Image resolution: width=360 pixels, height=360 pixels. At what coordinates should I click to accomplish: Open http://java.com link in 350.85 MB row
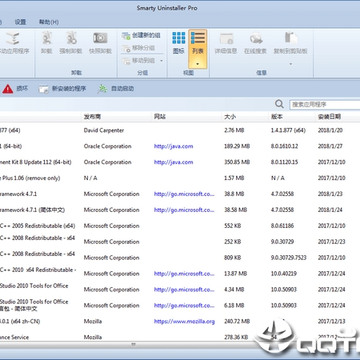pos(173,162)
